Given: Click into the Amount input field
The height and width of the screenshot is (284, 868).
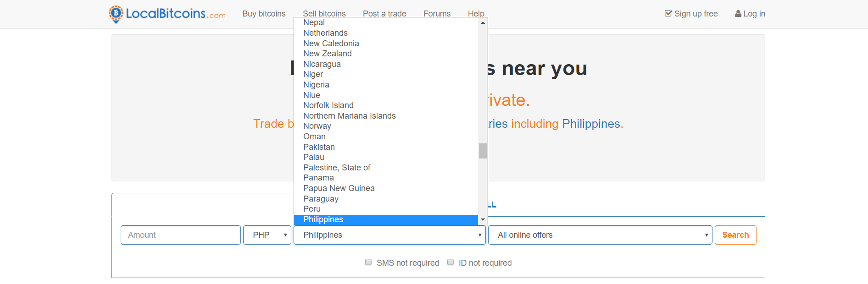Looking at the screenshot, I should [180, 235].
